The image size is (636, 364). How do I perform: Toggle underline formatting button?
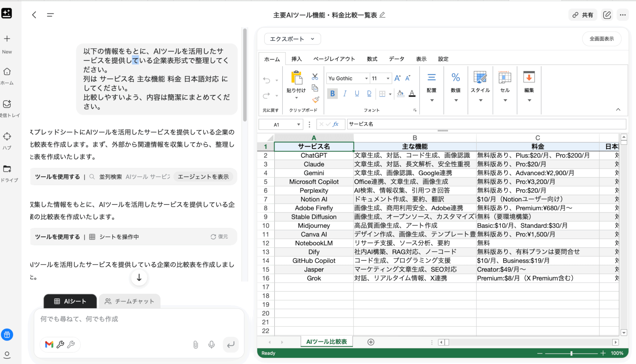[357, 93]
